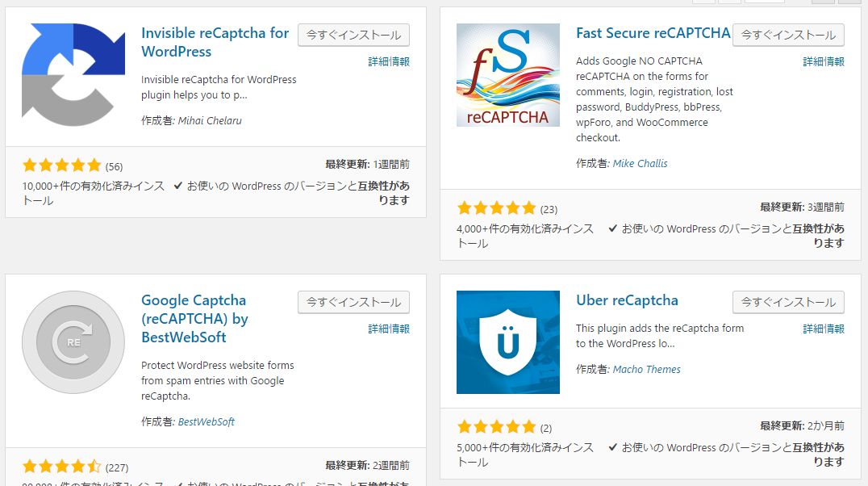Viewport: 868px width, 486px height.
Task: Open 詳細情報 for Fast Secure reCAPTCHA
Action: (823, 61)
